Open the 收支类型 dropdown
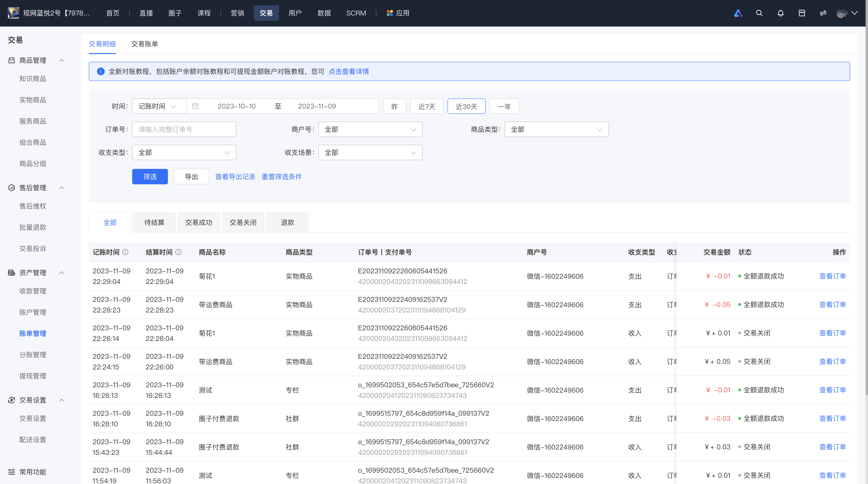This screenshot has width=868, height=484. point(184,153)
